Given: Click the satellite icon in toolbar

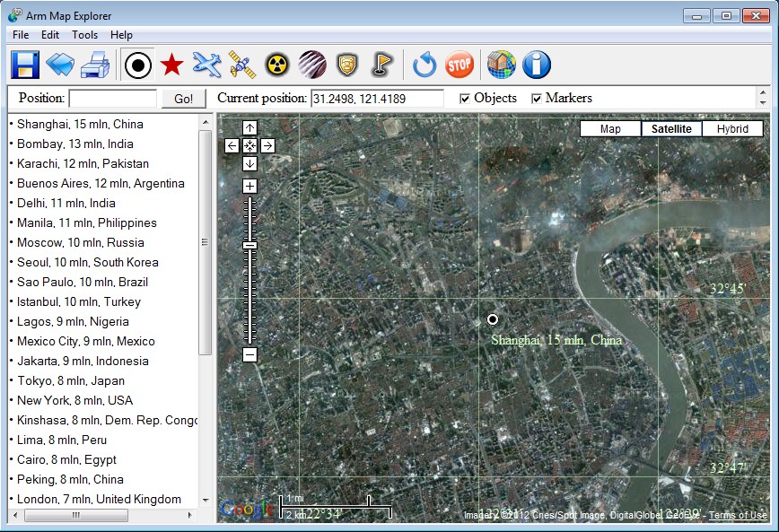Looking at the screenshot, I should pos(241,65).
